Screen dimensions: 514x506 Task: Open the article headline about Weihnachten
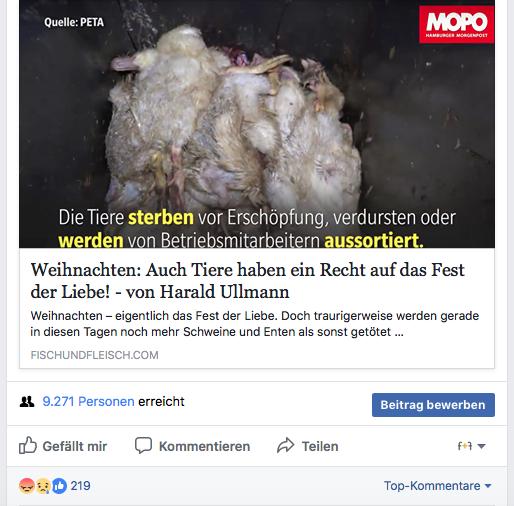coord(247,281)
